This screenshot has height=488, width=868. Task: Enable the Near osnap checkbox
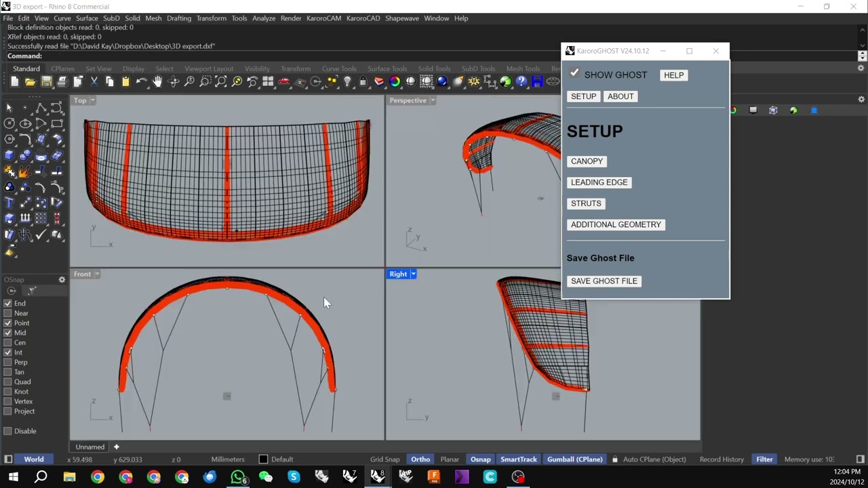tap(7, 313)
